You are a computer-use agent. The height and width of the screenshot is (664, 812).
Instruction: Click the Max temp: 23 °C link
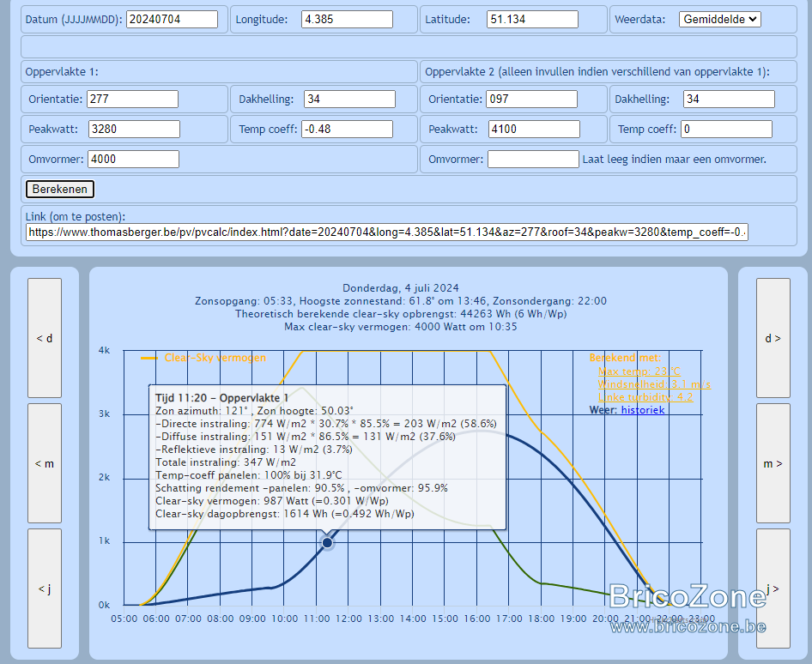tap(639, 371)
